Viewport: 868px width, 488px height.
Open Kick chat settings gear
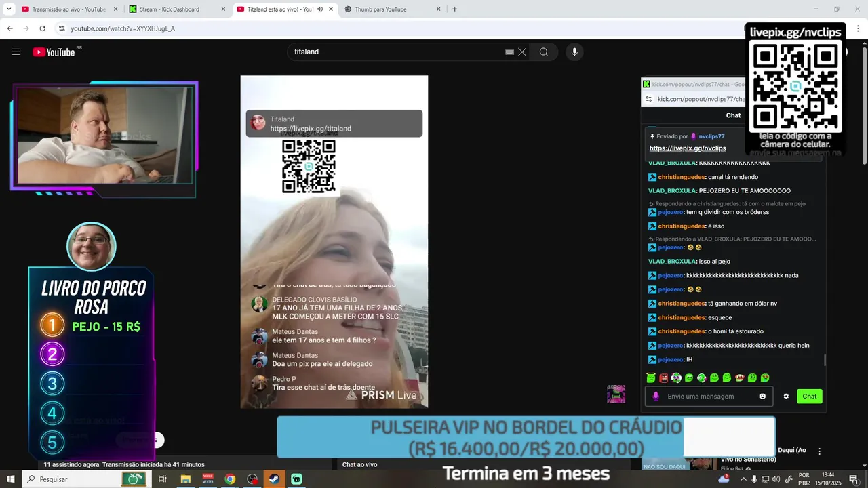(x=786, y=396)
